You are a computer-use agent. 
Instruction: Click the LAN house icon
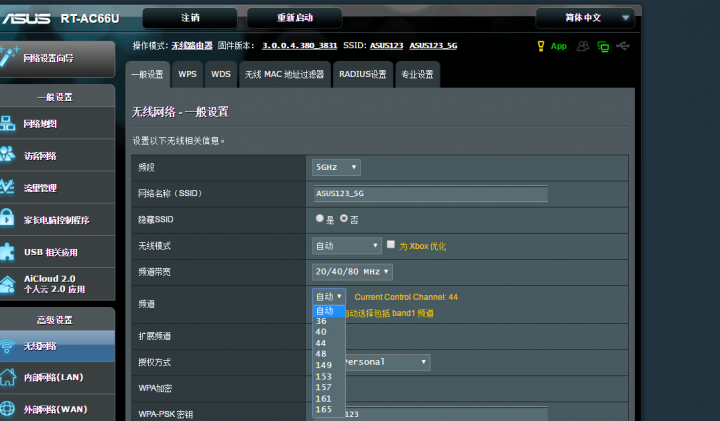(7, 377)
